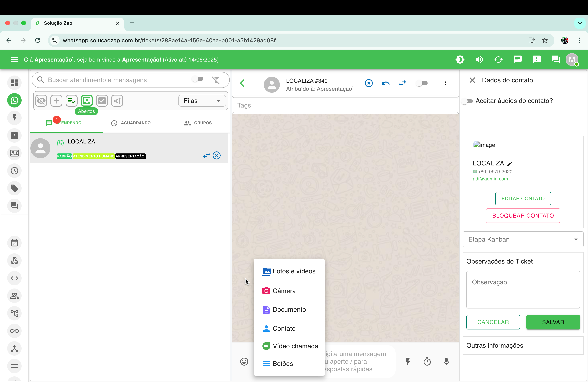Viewport: 588px width, 382px height.
Task: Click the quick replies lightning icon near message box
Action: pos(408,361)
